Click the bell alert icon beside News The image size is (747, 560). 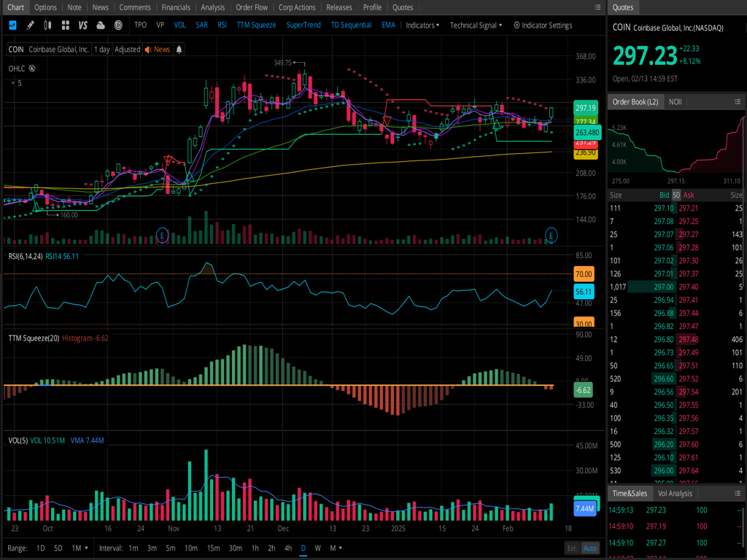point(179,50)
